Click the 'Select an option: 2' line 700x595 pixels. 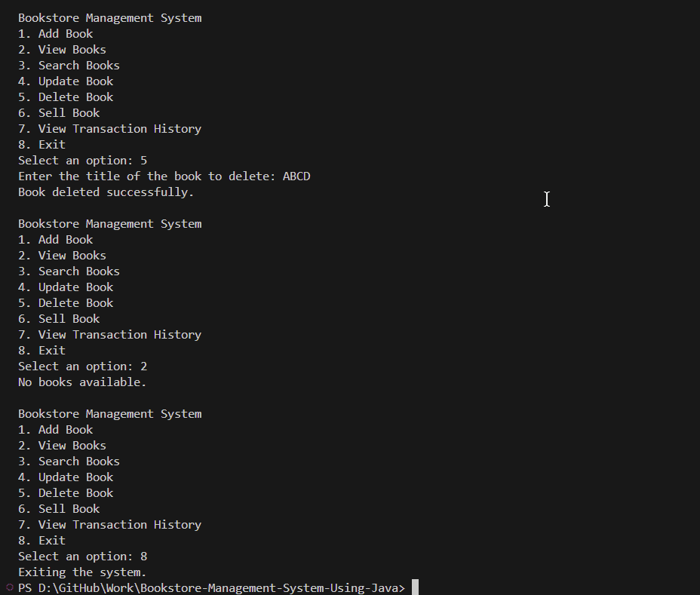click(x=82, y=367)
